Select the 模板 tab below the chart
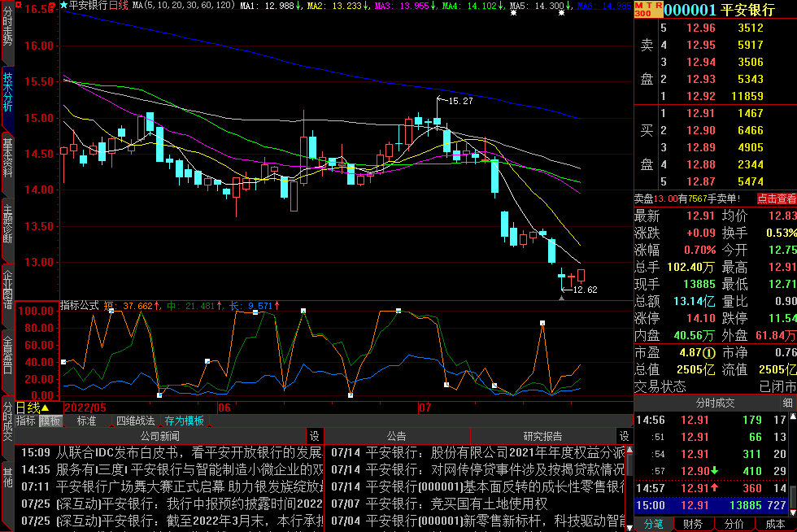 [x=50, y=421]
